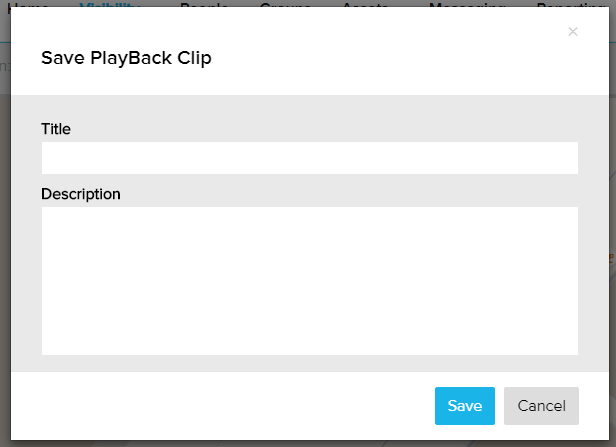616x447 pixels.
Task: Click the Description field label
Action: click(x=81, y=194)
